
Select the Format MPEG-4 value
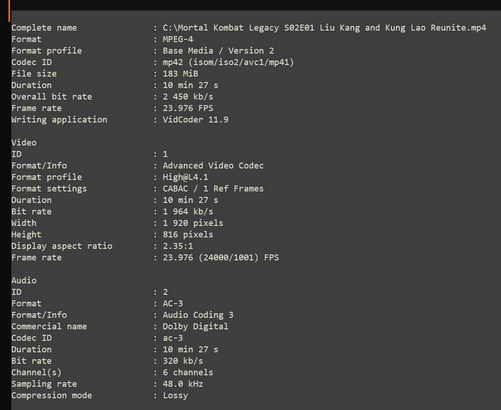coord(178,39)
